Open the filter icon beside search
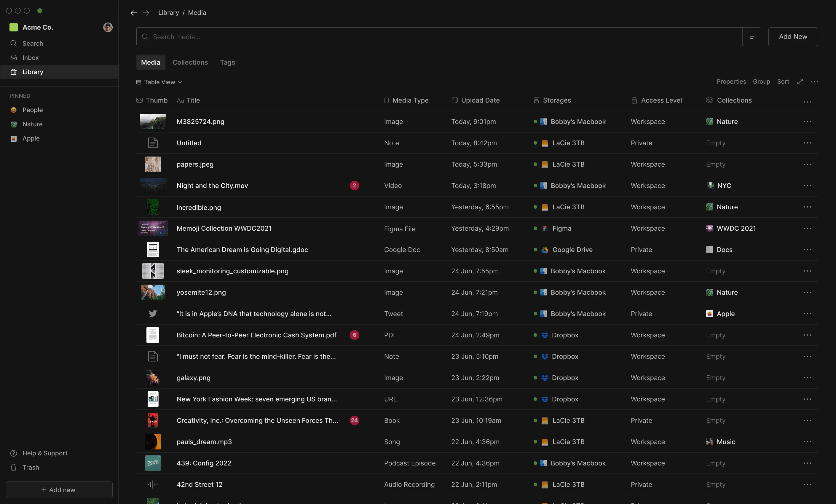The height and width of the screenshot is (504, 836). (752, 37)
